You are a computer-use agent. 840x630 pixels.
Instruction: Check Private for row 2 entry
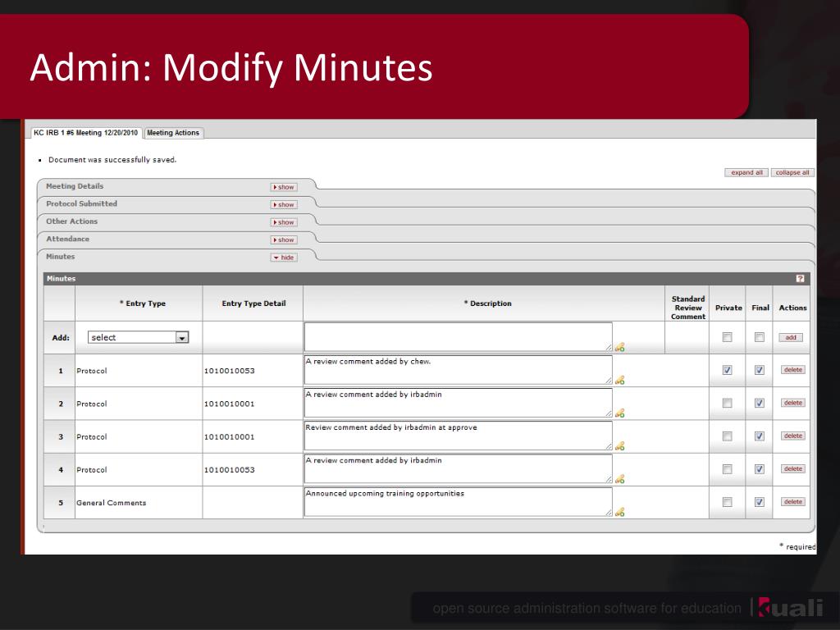[727, 403]
